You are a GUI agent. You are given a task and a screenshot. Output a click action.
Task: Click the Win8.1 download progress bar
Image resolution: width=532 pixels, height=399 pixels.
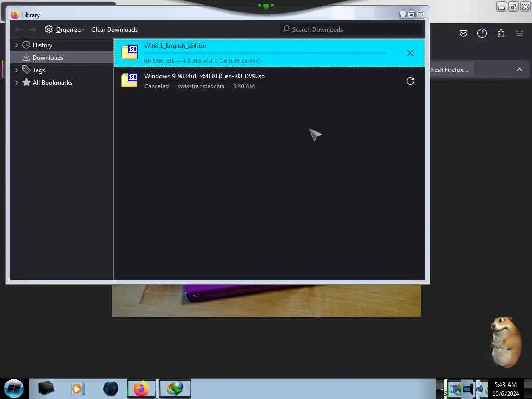pos(265,54)
